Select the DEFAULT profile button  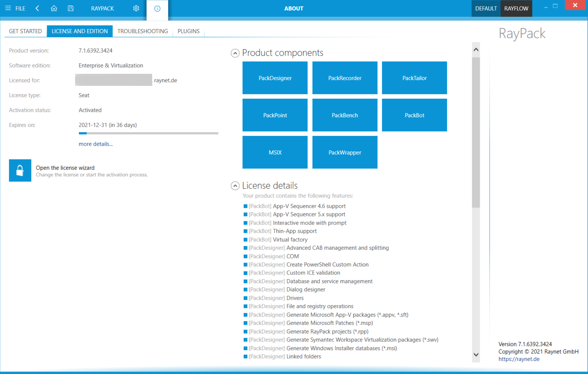(486, 8)
